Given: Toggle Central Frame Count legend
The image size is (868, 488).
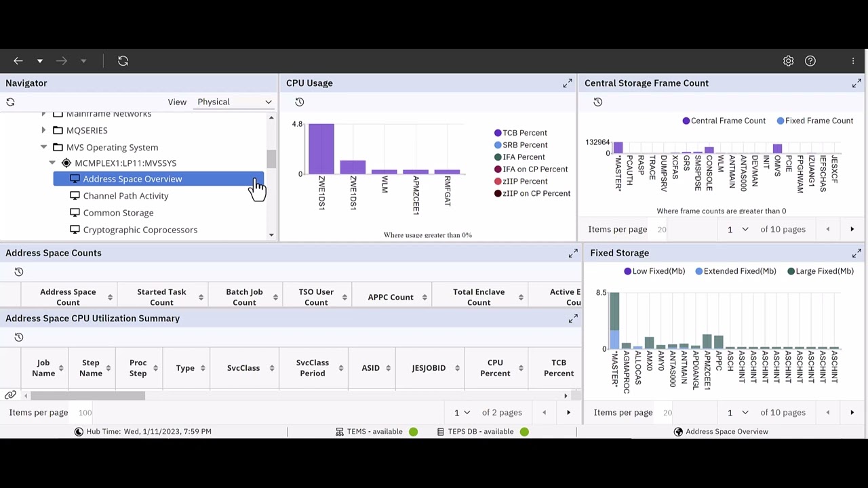Looking at the screenshot, I should point(724,121).
